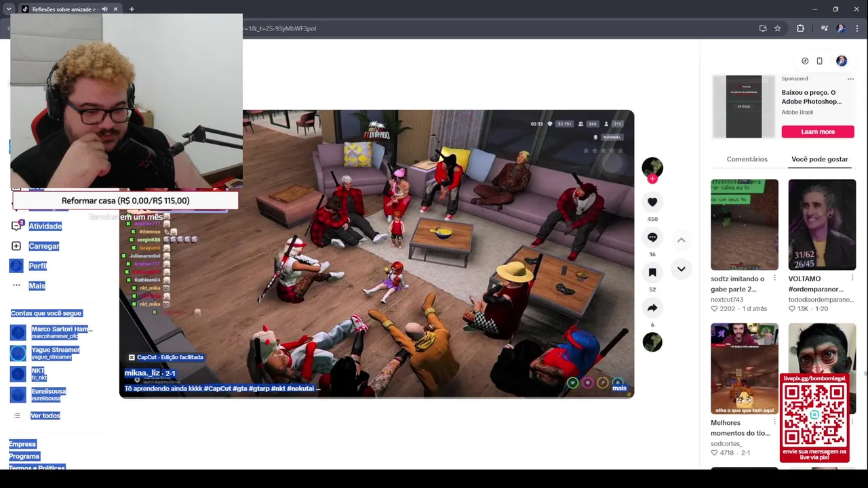Go to the previous video with up arrow
The height and width of the screenshot is (488, 868).
tap(681, 240)
